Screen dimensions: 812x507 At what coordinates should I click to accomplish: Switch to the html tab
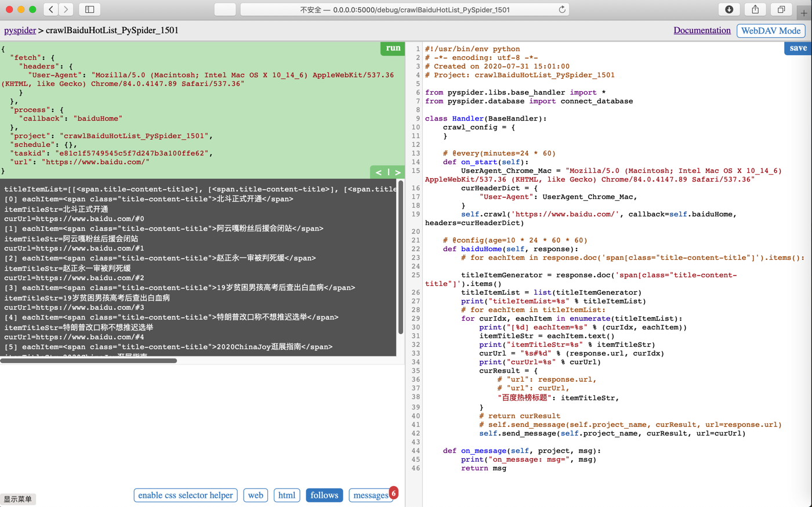[287, 495]
